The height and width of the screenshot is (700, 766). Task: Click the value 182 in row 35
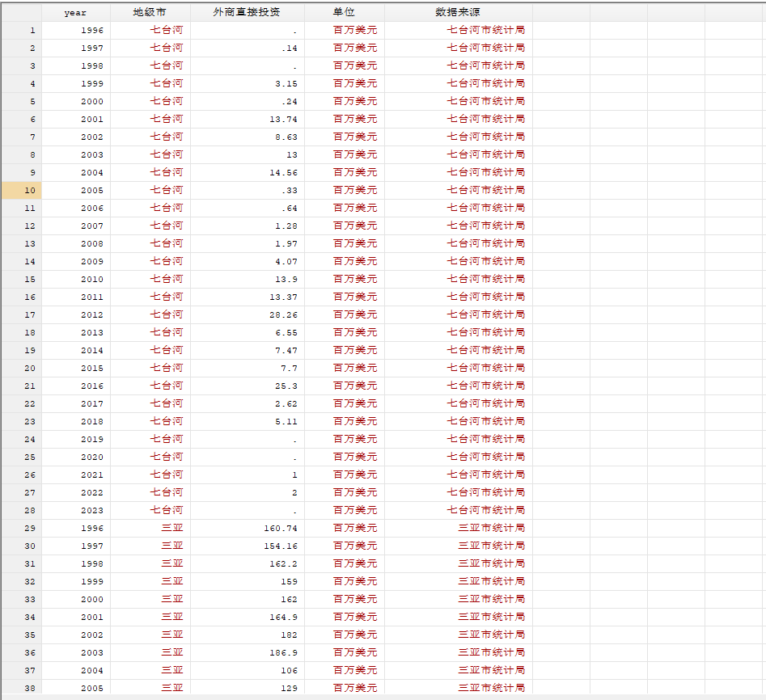(290, 635)
